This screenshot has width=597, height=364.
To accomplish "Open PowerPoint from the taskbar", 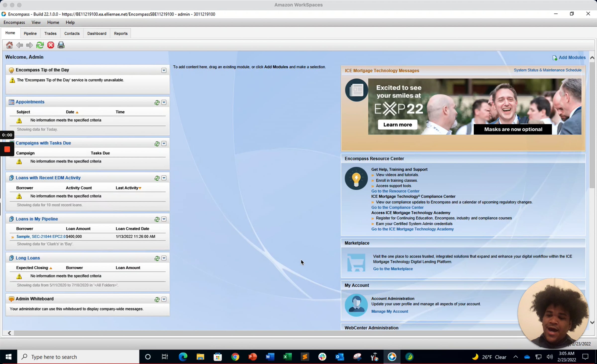I will (252, 357).
